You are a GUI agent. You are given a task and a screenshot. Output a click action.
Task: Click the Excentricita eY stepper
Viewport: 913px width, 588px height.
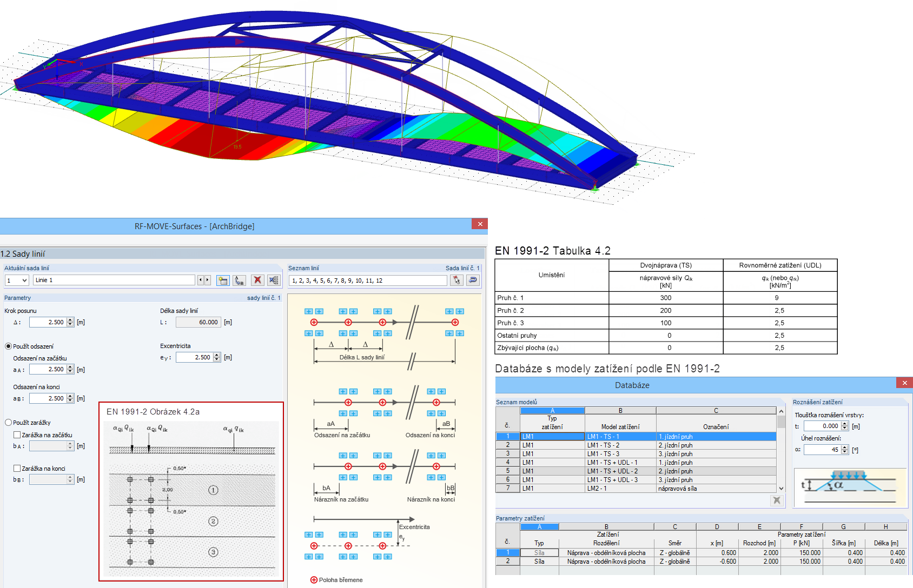click(217, 357)
